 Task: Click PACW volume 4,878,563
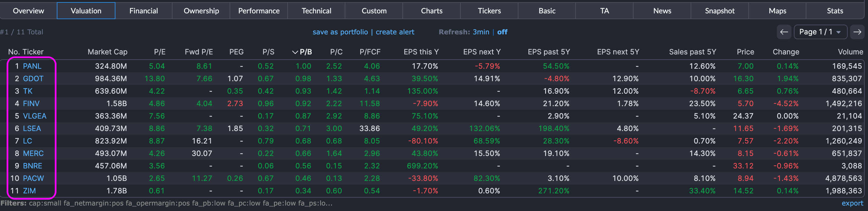844,178
